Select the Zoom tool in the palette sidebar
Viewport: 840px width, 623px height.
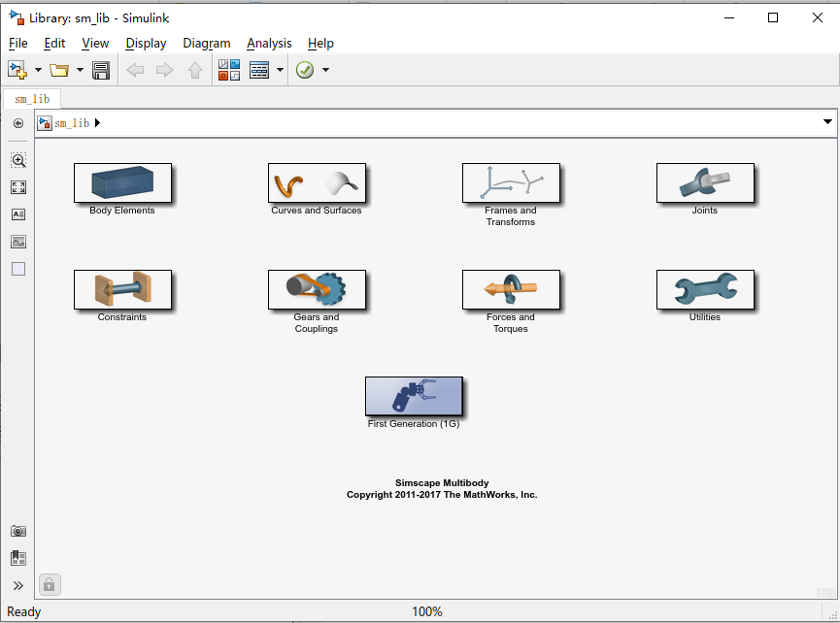point(17,160)
